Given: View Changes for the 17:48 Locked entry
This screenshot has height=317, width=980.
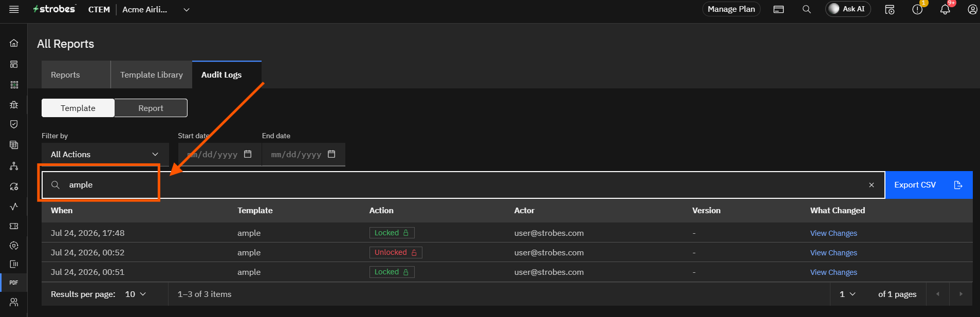Looking at the screenshot, I should click(834, 233).
